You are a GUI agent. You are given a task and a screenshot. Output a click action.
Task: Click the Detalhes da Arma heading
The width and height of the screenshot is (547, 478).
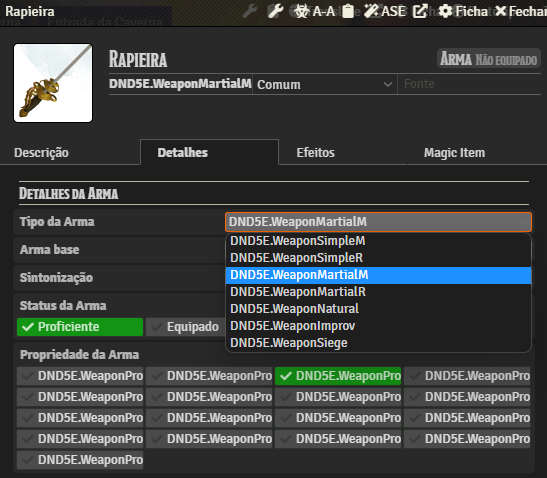click(x=69, y=194)
